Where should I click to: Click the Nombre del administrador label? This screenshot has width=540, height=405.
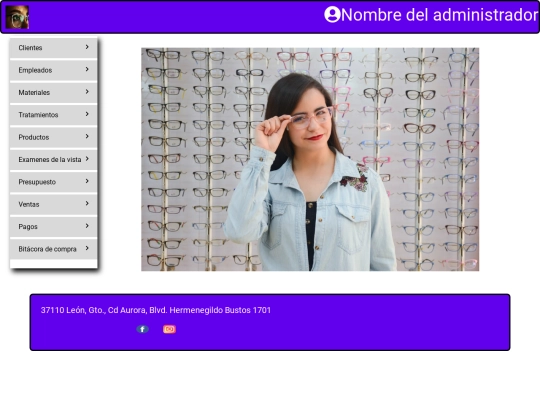click(x=439, y=15)
